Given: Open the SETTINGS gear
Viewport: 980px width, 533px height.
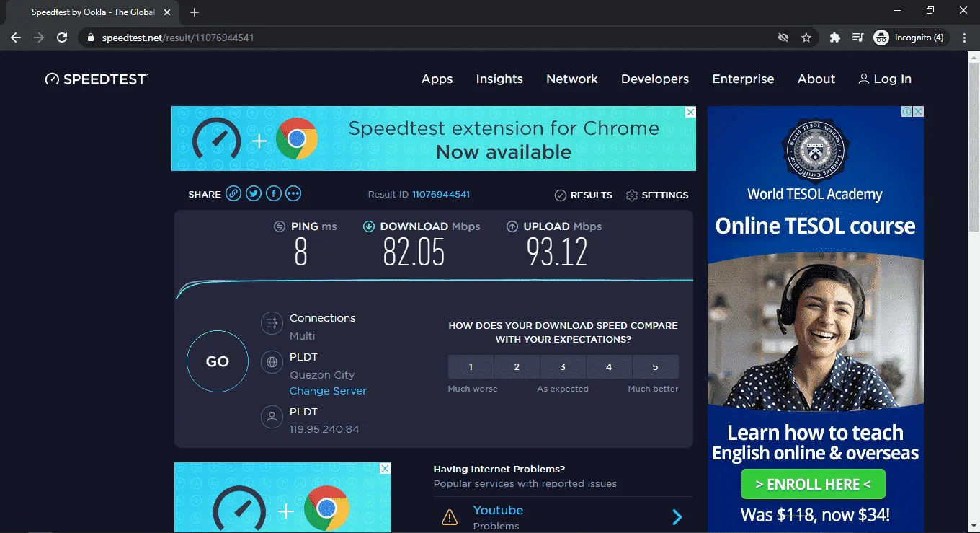Looking at the screenshot, I should click(x=656, y=195).
